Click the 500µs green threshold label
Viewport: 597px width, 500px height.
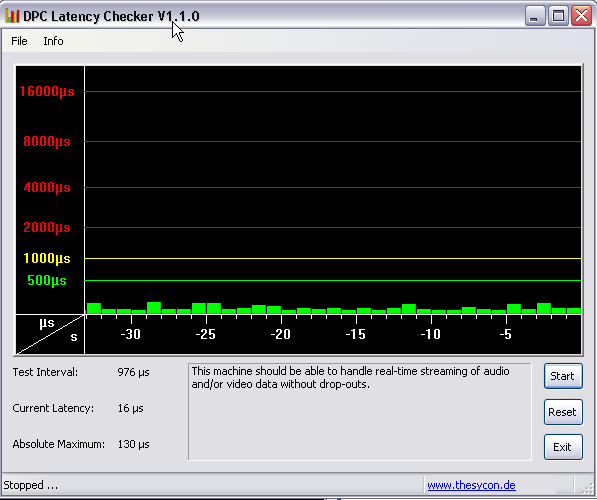pyautogui.click(x=47, y=281)
